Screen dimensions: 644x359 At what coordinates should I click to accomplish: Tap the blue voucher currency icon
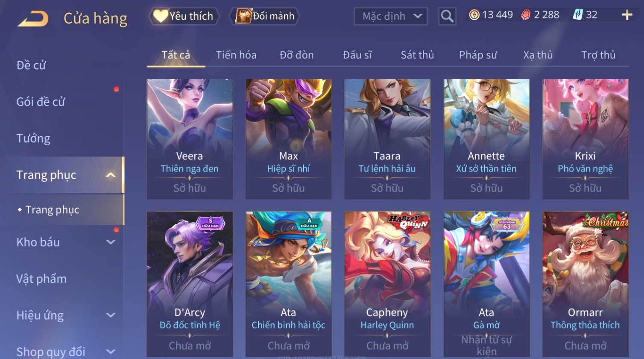pyautogui.click(x=578, y=15)
